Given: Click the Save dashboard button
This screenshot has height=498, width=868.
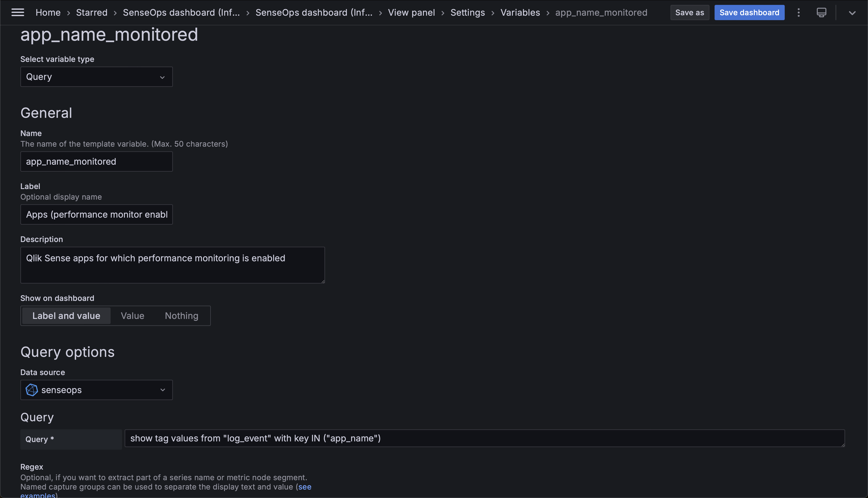Looking at the screenshot, I should tap(749, 12).
